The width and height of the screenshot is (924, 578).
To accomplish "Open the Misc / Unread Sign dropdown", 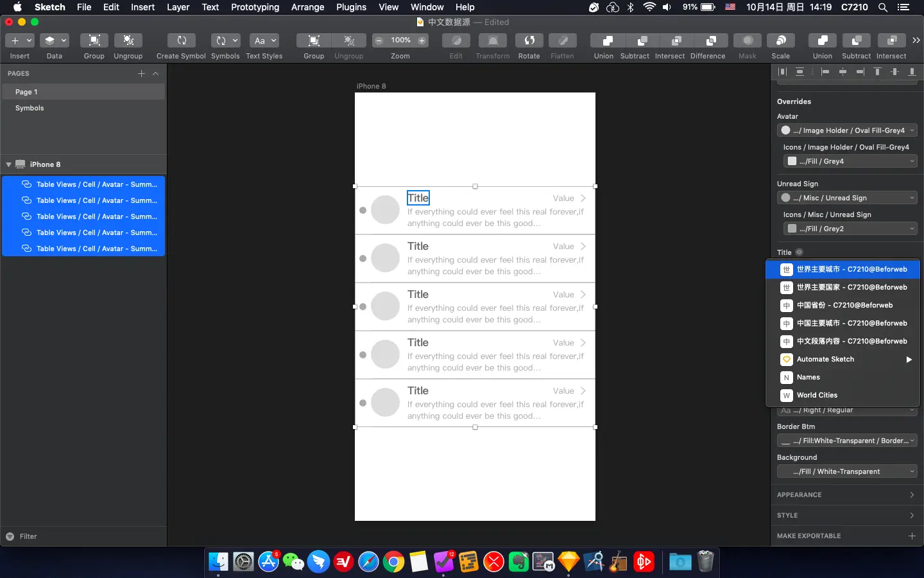I will [x=847, y=198].
